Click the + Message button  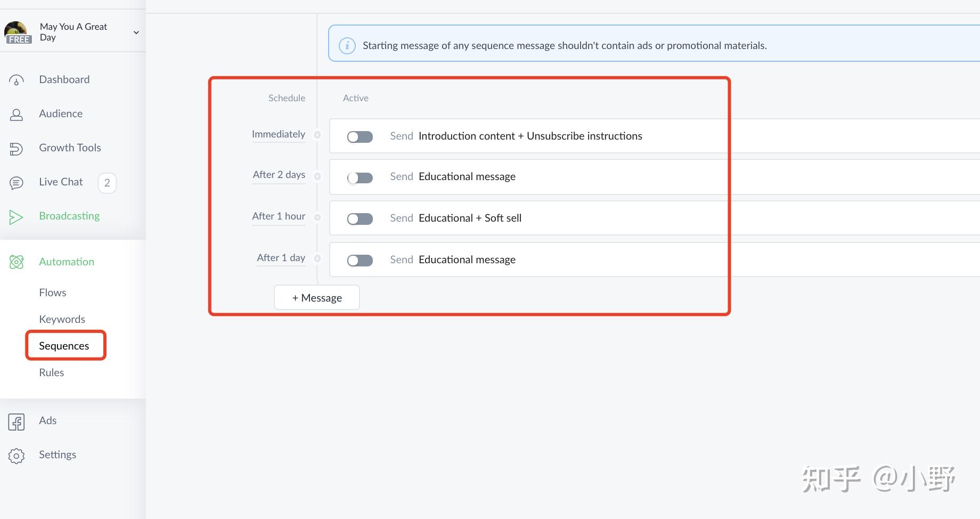tap(317, 298)
